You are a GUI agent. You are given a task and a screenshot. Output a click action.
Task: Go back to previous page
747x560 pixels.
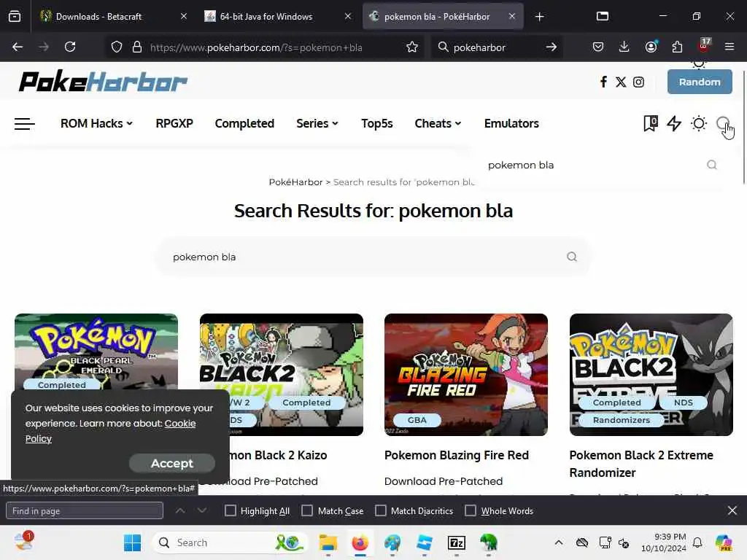pyautogui.click(x=18, y=47)
